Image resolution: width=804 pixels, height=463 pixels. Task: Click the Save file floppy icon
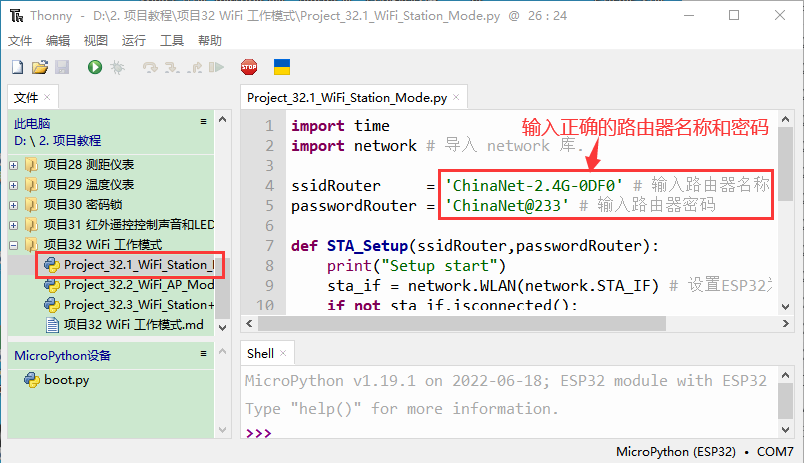click(62, 67)
